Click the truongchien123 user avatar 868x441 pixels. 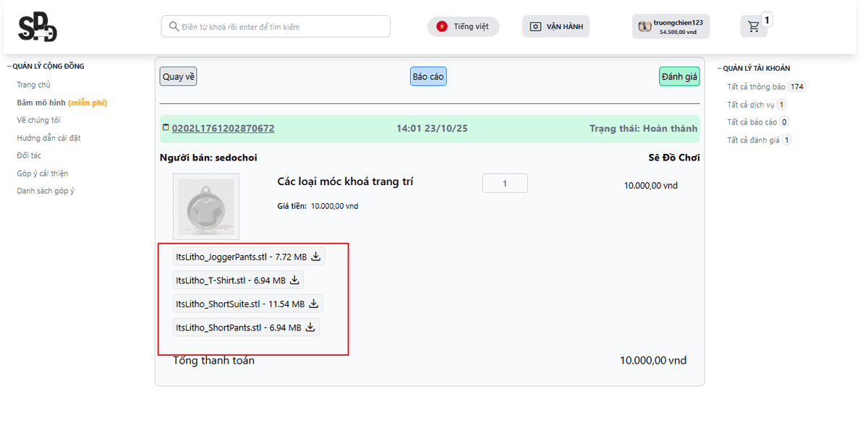coord(644,27)
